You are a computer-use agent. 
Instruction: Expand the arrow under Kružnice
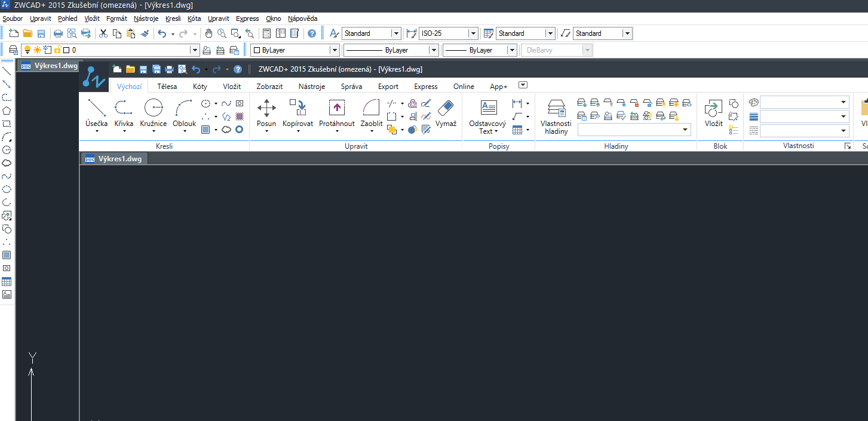[154, 132]
